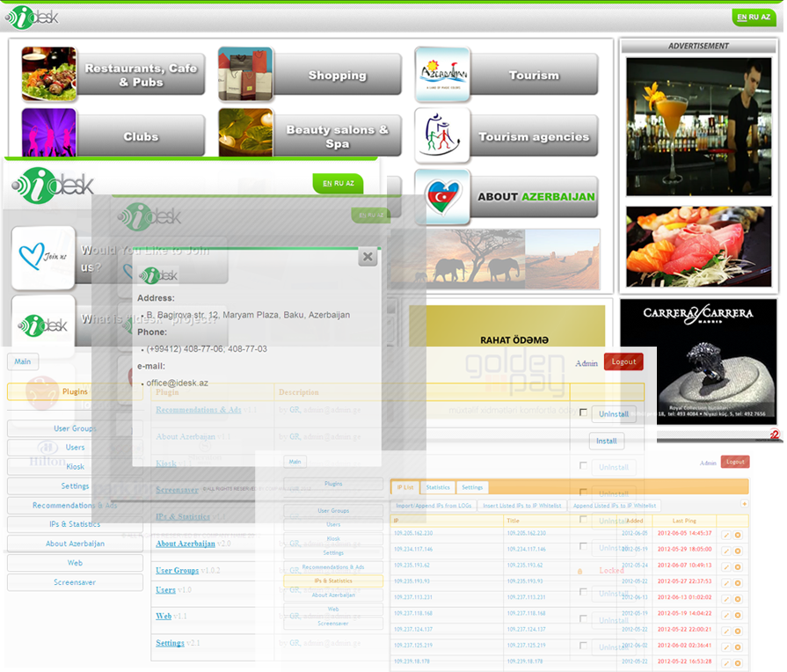This screenshot has width=787, height=672.
Task: Click the add plus icon above IP table
Action: 744,503
